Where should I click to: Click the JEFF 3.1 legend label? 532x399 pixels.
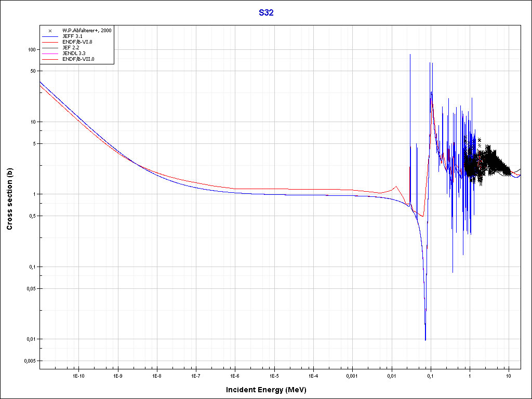click(72, 36)
